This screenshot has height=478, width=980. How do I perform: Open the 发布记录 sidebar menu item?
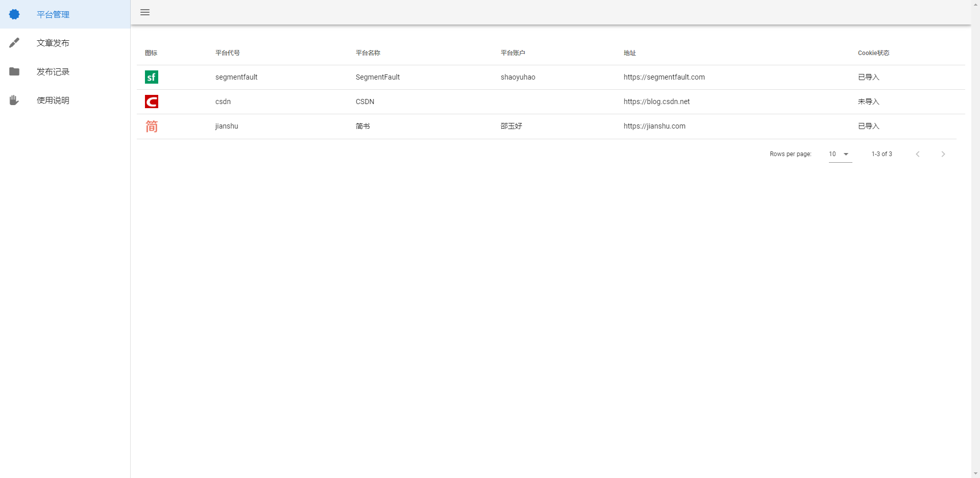tap(53, 71)
